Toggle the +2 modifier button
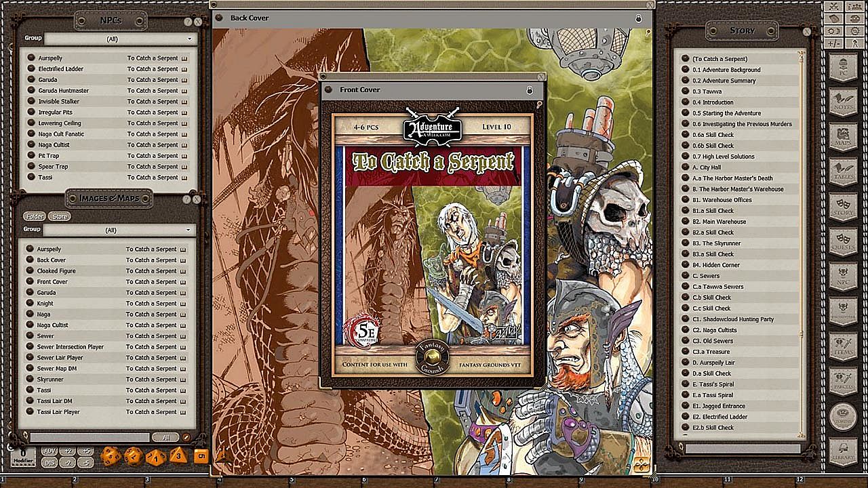The width and height of the screenshot is (868, 488). (67, 451)
